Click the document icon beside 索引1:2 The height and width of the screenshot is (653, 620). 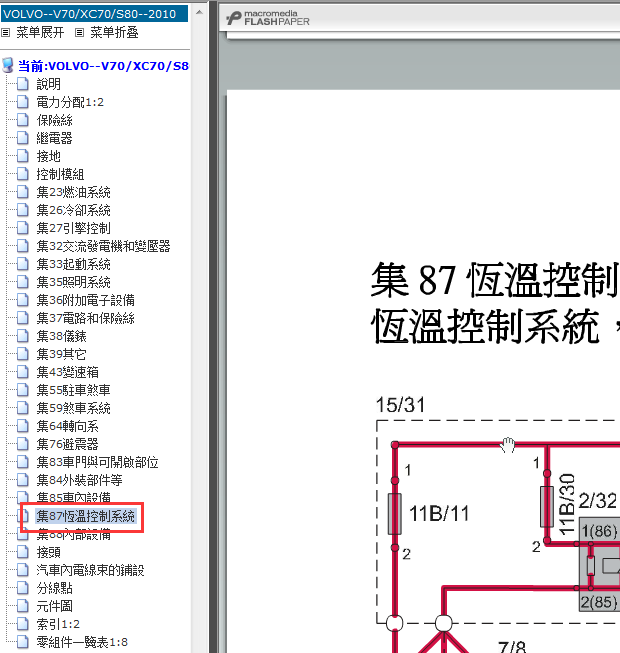[x=23, y=623]
